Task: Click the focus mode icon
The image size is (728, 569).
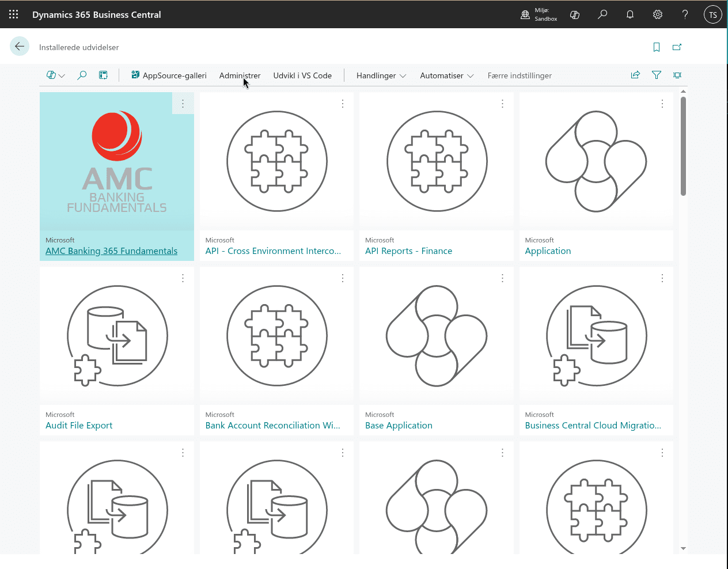Action: (x=677, y=75)
